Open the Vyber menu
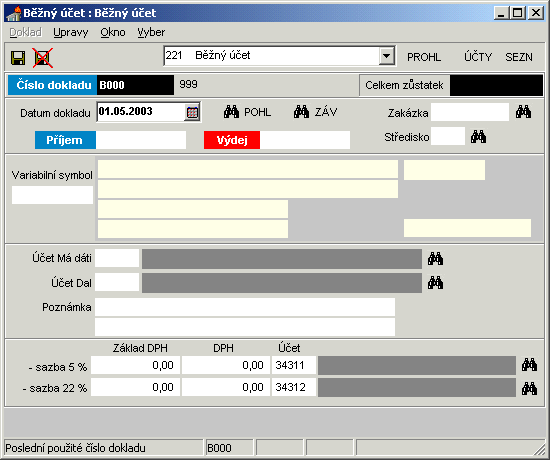This screenshot has height=460, width=550. [151, 32]
